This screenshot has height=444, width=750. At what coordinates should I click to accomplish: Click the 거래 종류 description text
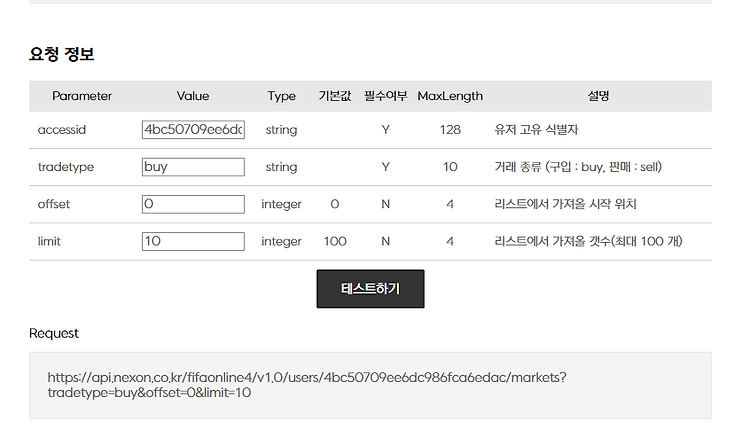tap(578, 167)
